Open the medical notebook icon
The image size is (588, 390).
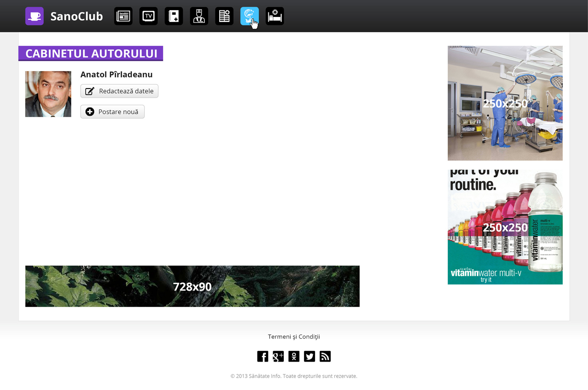point(174,16)
